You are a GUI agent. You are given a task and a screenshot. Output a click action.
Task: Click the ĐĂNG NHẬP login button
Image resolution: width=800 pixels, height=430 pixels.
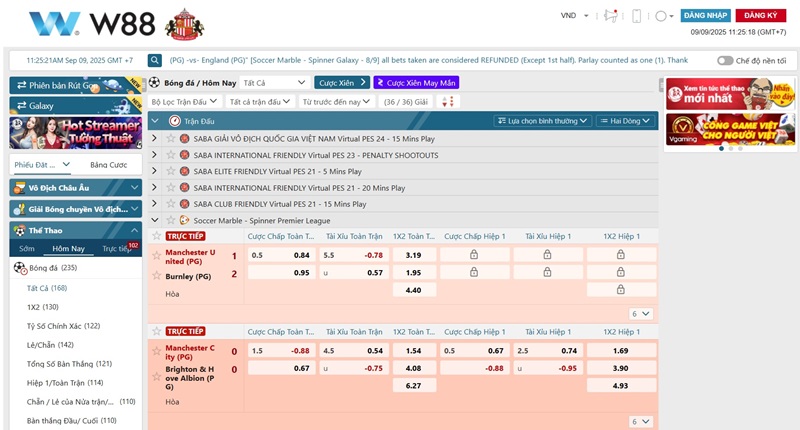[706, 15]
